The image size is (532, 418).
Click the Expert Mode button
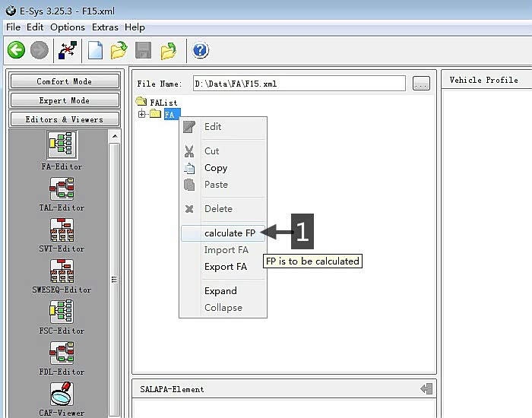point(65,100)
